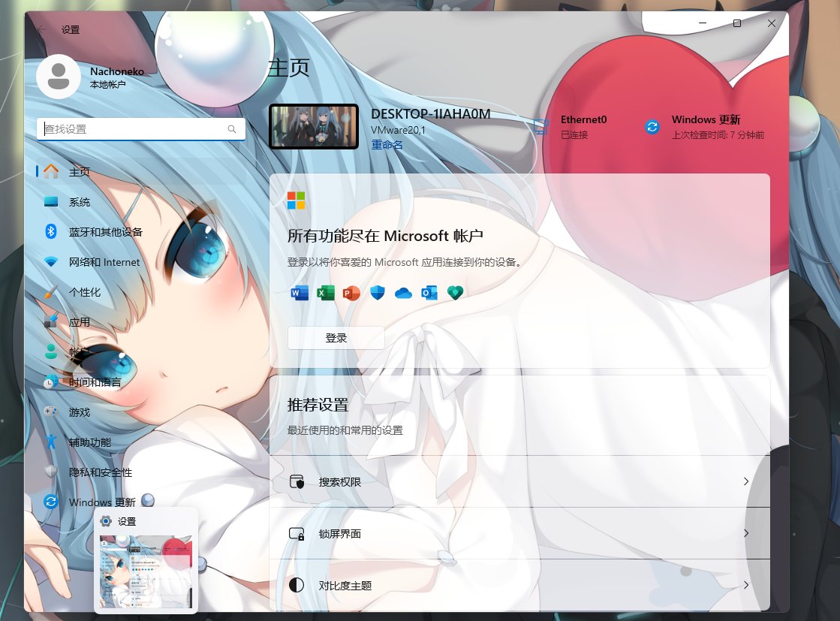Select the green person 帐户 icon

(51, 351)
